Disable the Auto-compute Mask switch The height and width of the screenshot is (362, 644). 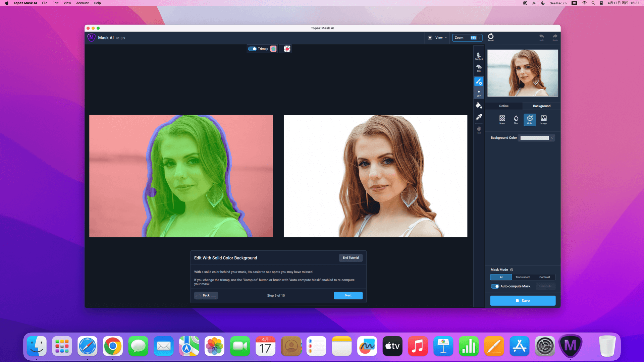point(495,286)
